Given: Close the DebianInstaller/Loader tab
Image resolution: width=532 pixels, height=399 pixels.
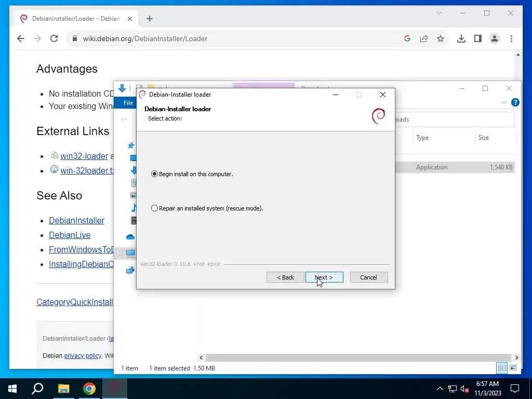Looking at the screenshot, I should [x=129, y=19].
